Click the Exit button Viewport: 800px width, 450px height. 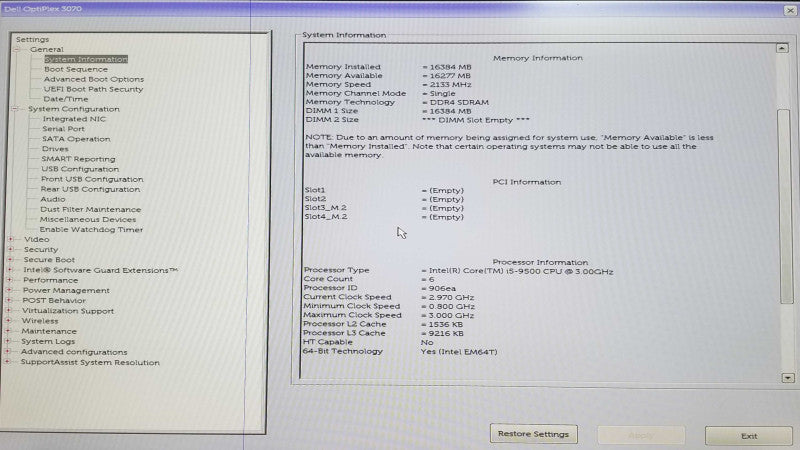click(748, 436)
